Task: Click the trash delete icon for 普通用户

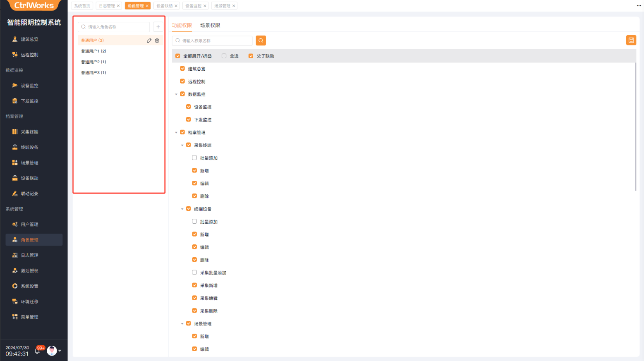Action: click(157, 41)
